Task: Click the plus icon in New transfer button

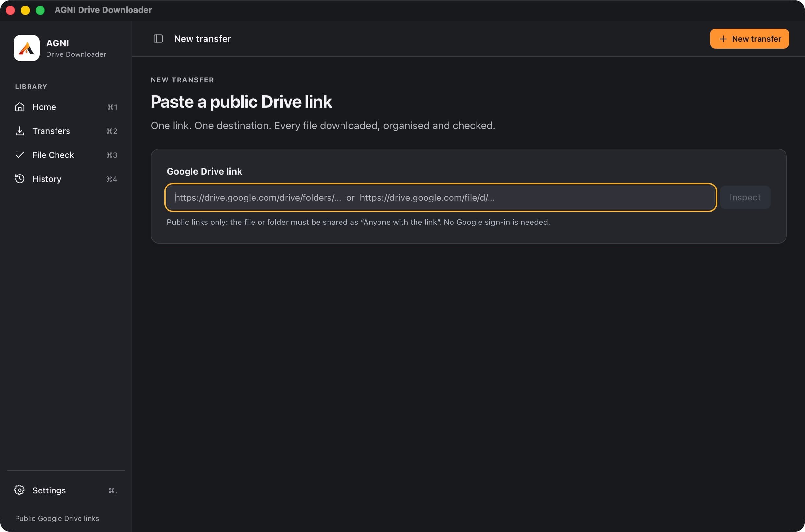Action: pos(723,39)
